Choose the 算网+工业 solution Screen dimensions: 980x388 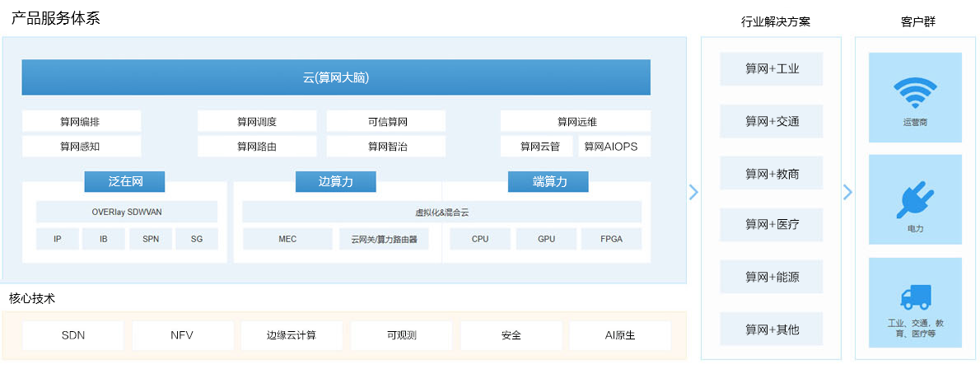[x=772, y=69]
